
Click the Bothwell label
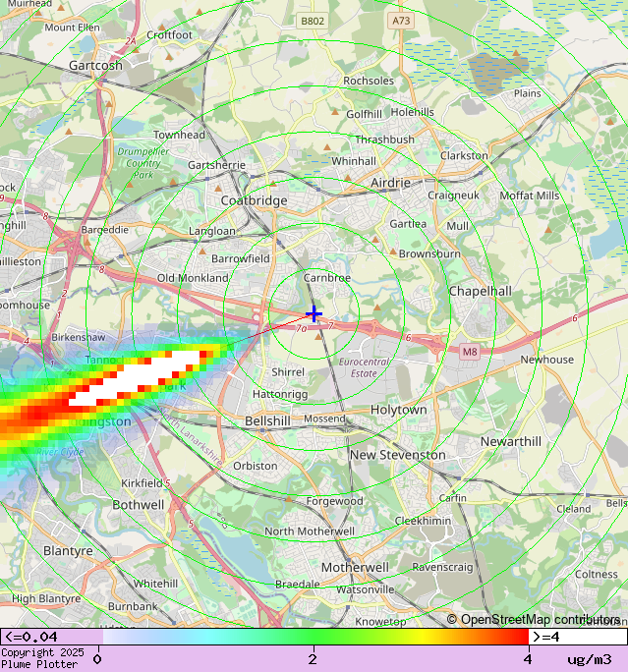pos(138,505)
